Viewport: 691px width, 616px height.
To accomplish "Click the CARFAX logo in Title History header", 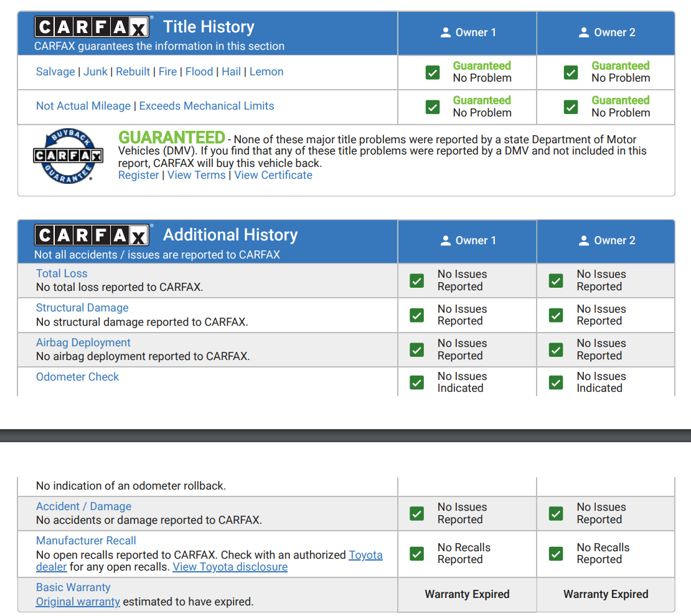I will [x=92, y=27].
